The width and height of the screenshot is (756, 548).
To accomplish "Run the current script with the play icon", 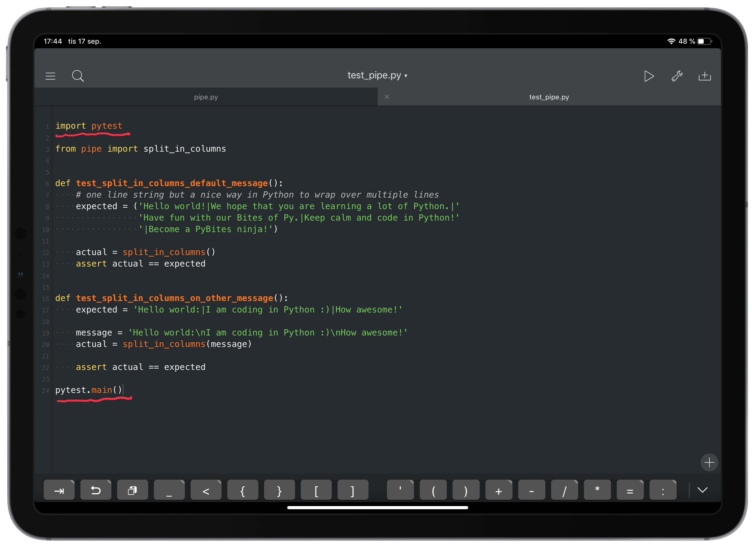I will click(x=649, y=76).
